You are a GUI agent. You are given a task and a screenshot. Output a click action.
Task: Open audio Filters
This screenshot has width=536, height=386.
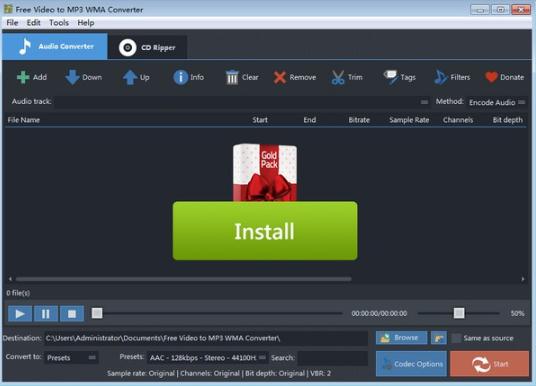click(x=452, y=77)
